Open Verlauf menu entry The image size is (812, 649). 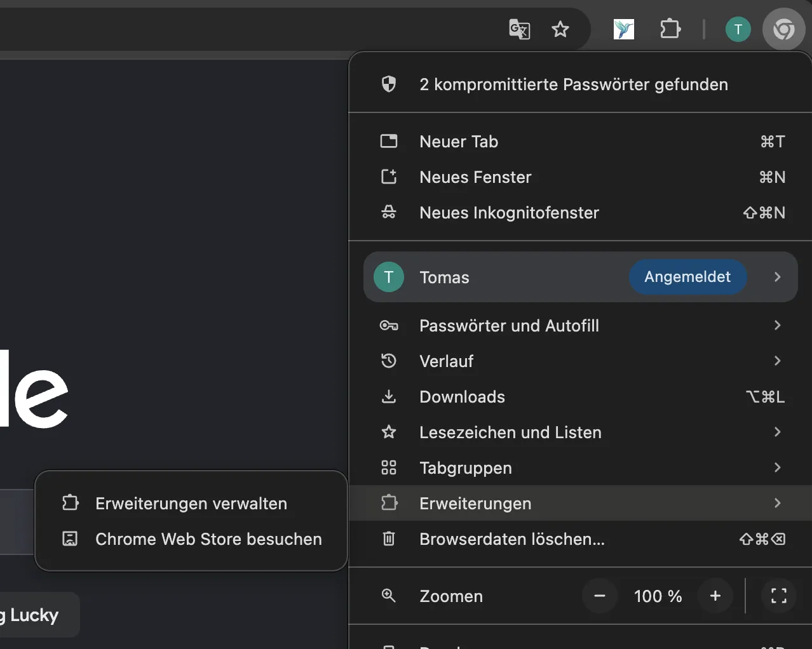[x=580, y=361]
